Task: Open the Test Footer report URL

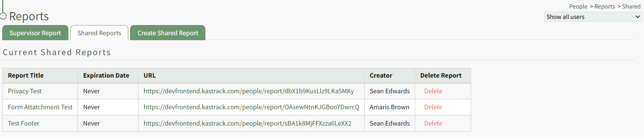Action: pos(247,123)
